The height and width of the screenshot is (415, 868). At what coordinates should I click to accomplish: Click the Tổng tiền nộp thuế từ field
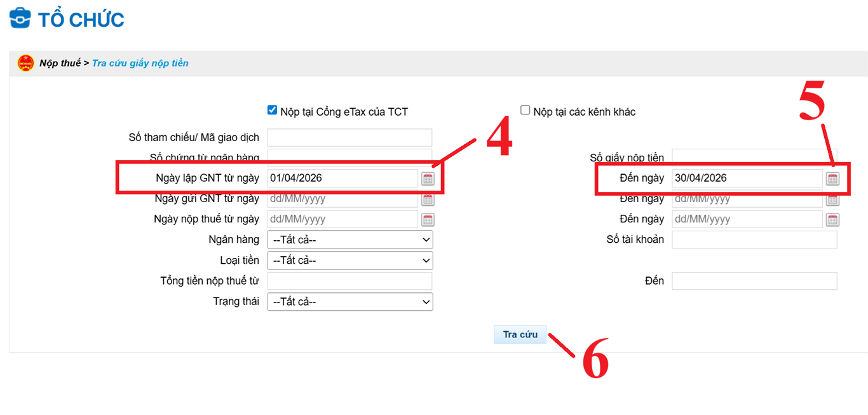coord(349,280)
